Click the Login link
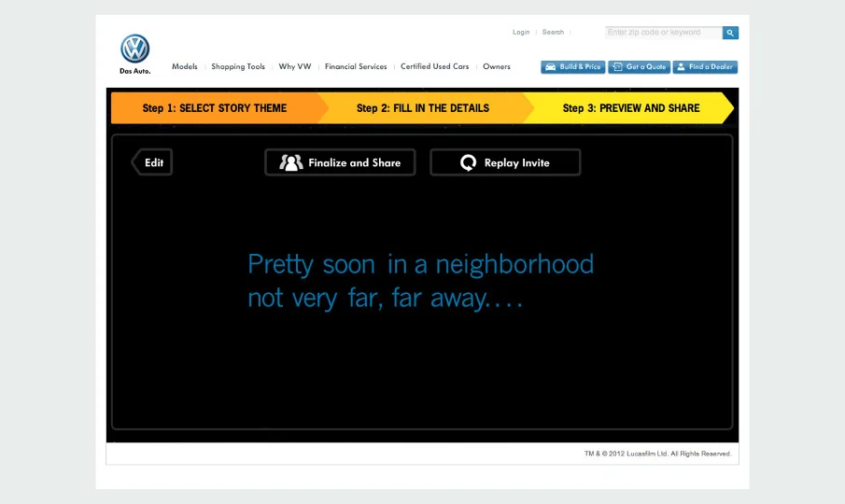This screenshot has height=504, width=845. point(521,33)
